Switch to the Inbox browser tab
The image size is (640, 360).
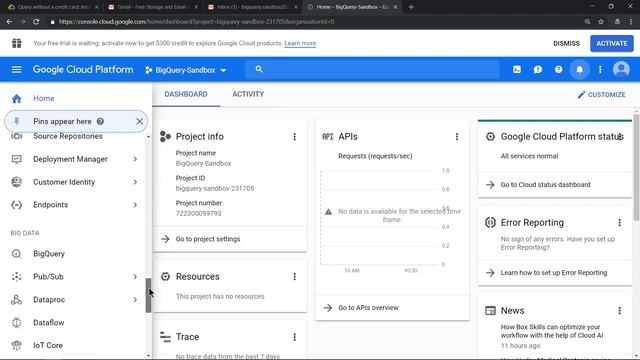tap(252, 7)
